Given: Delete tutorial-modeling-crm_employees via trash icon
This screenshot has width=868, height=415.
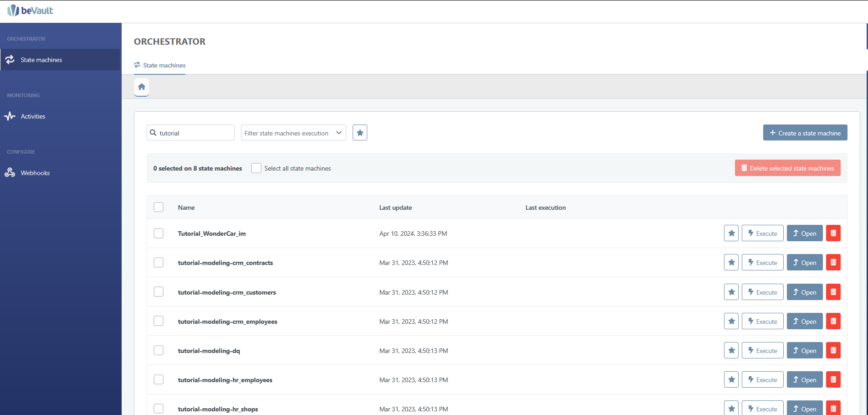Looking at the screenshot, I should [833, 321].
